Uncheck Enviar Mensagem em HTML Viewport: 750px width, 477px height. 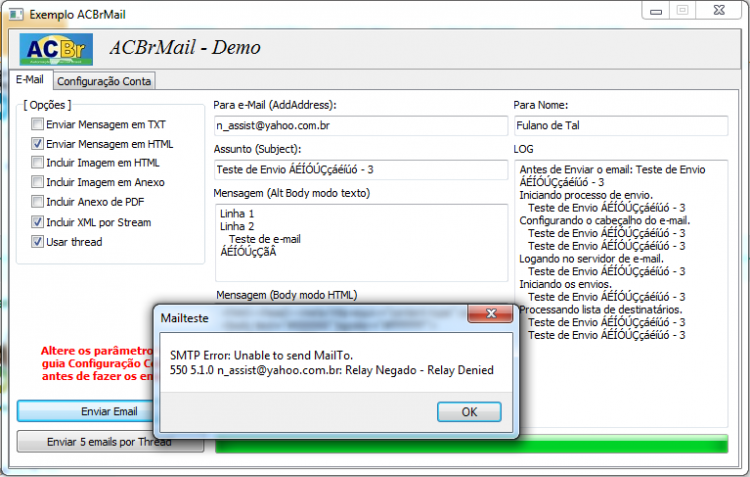37,144
